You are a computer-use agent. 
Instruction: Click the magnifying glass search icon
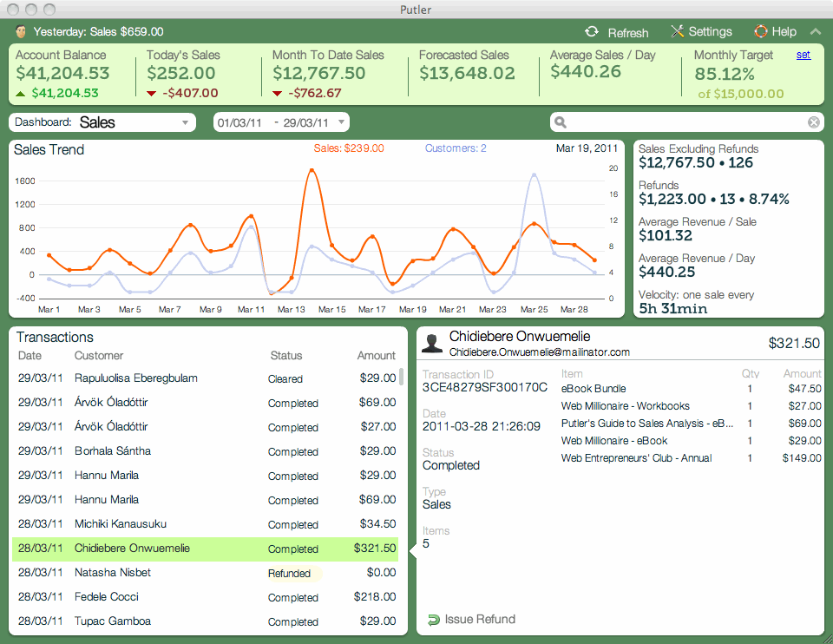(560, 122)
